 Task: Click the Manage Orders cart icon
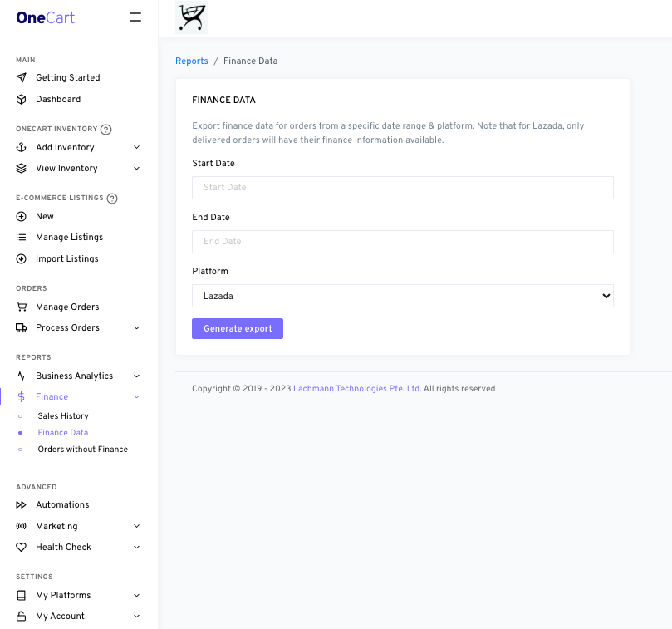click(22, 307)
